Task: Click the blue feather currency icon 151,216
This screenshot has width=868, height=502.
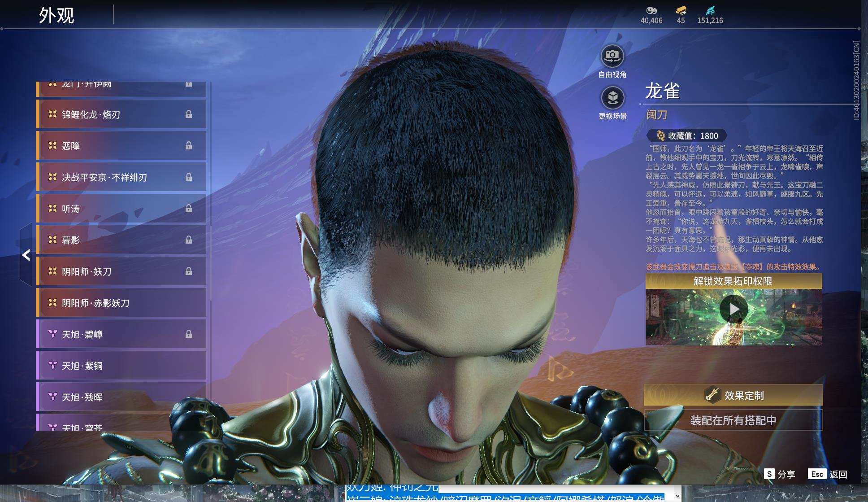Action: click(710, 10)
